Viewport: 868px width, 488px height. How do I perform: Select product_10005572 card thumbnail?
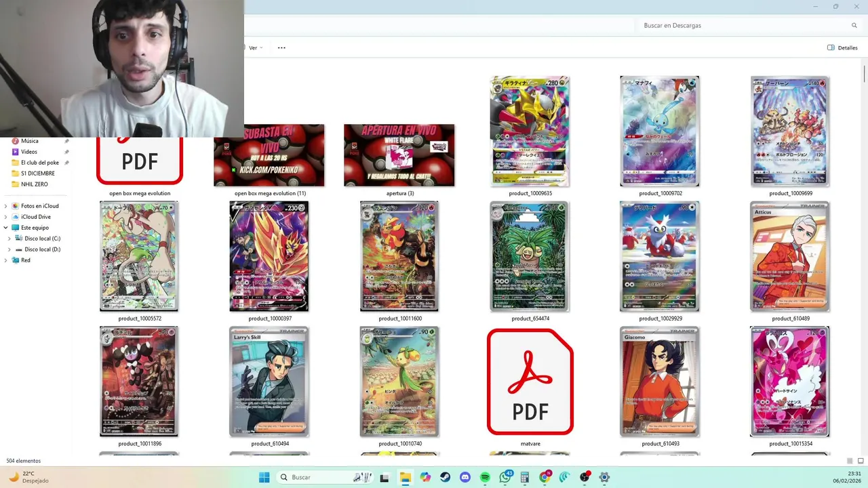(x=139, y=257)
